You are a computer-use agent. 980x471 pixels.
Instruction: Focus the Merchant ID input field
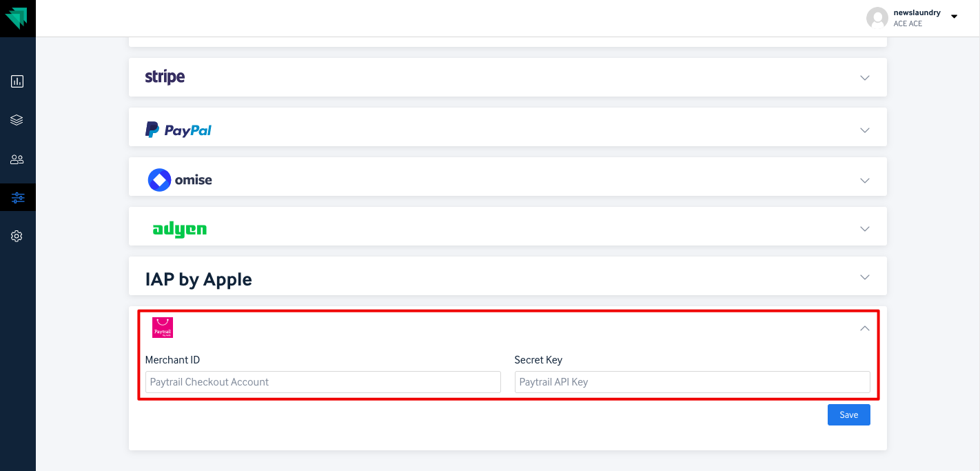323,382
